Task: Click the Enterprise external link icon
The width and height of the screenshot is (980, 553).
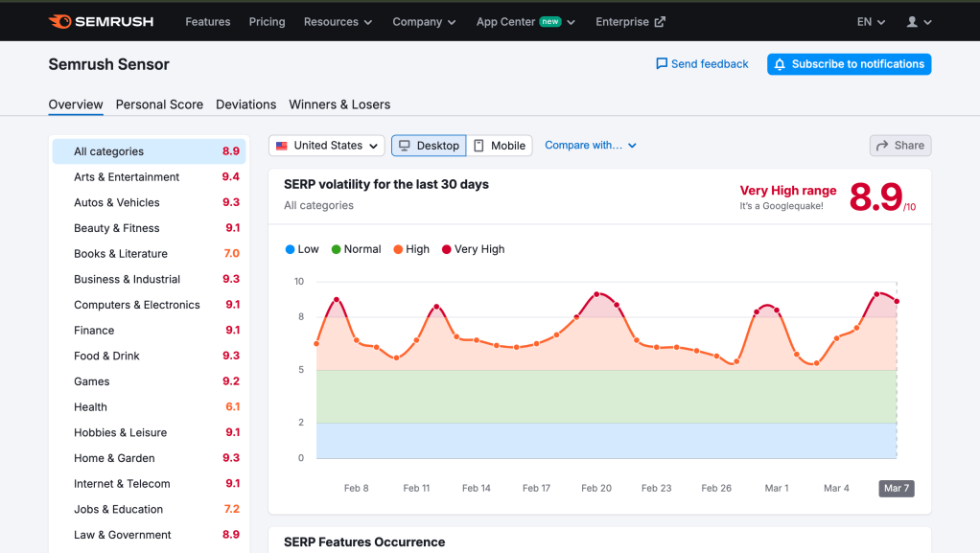Action: [x=660, y=22]
